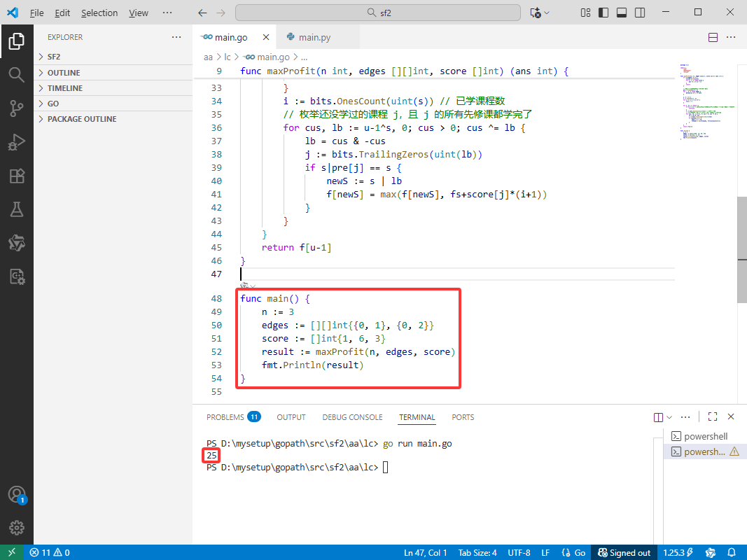Click the editor vertical scrollbar thumb
This screenshot has height=560, width=747.
click(x=742, y=249)
